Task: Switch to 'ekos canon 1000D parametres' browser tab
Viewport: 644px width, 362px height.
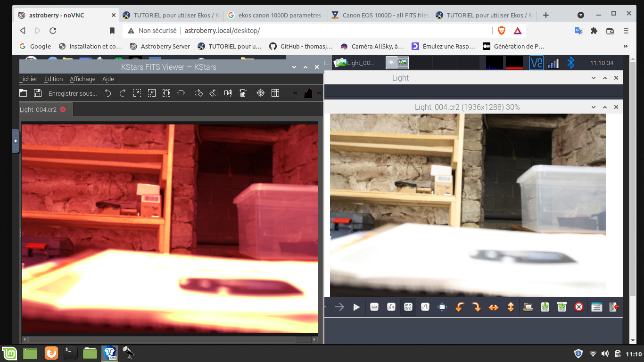Action: click(x=276, y=15)
